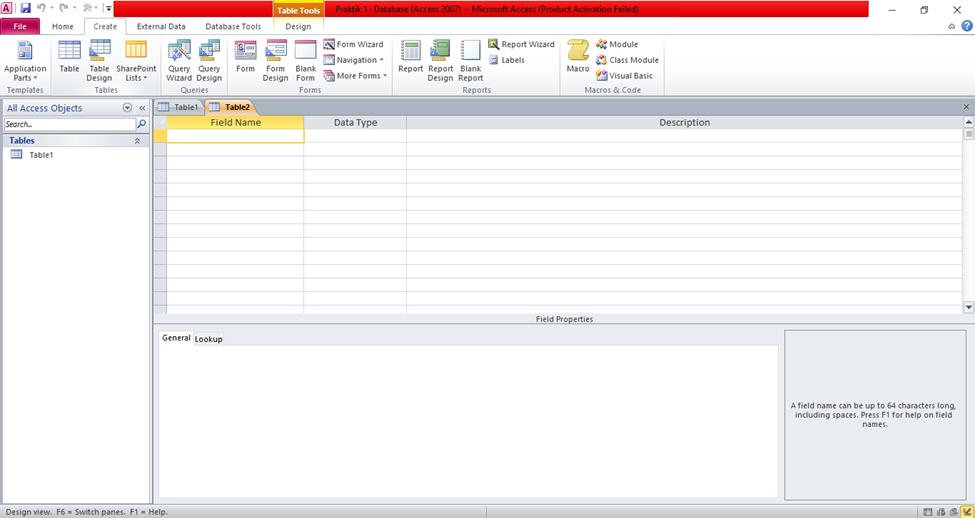Switch to the Home ribbon tab
This screenshot has width=975, height=518.
[x=62, y=27]
